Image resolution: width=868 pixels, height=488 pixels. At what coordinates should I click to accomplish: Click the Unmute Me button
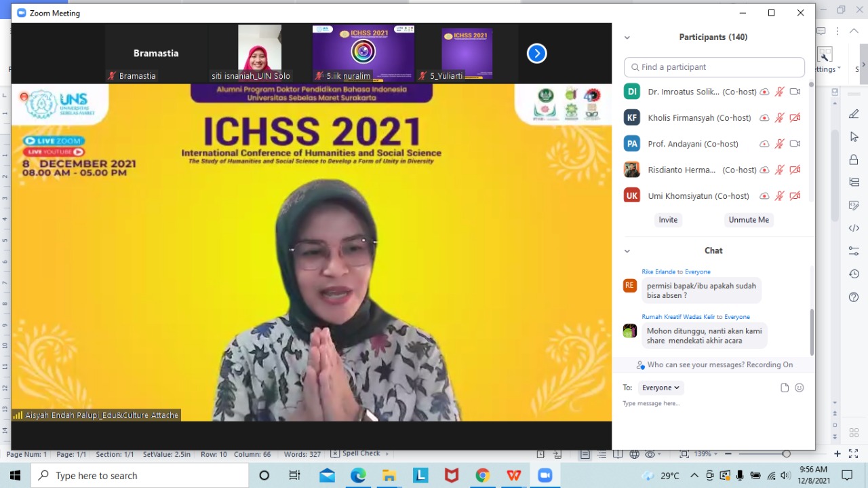[749, 220]
